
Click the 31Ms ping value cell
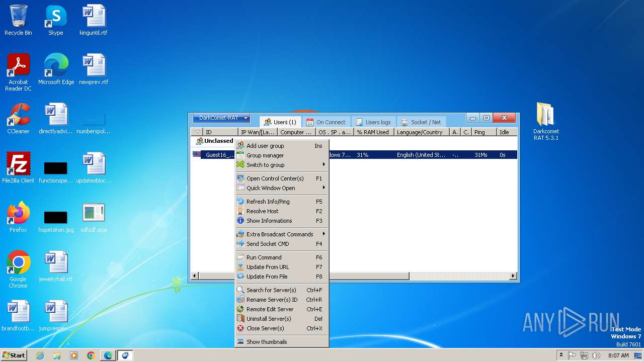tap(480, 155)
